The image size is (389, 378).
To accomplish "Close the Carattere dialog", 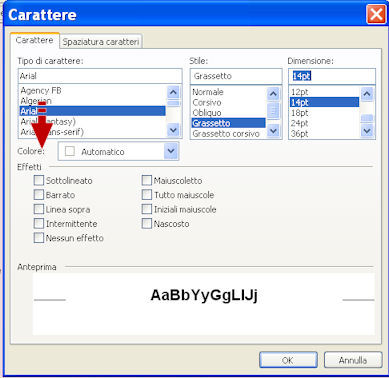I will coord(376,15).
